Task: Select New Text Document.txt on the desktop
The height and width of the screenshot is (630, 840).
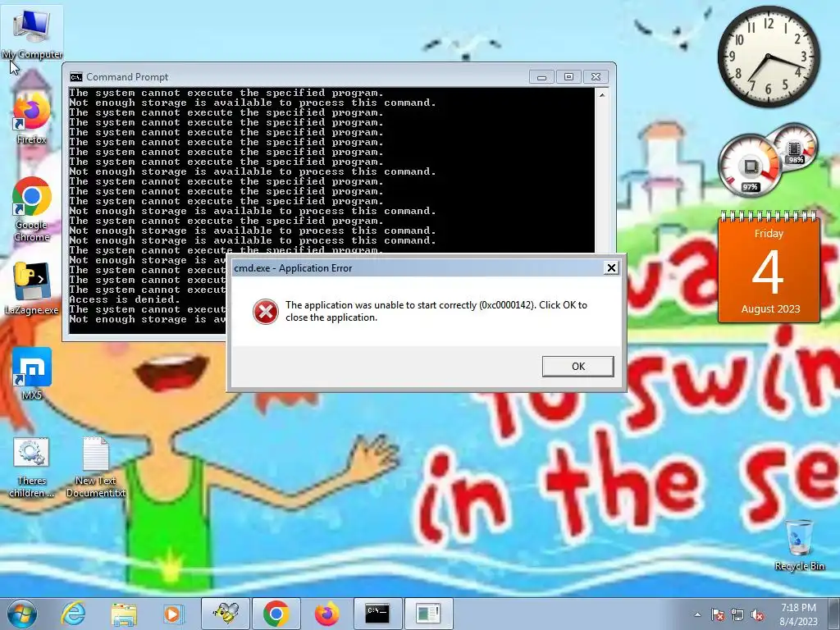Action: click(x=96, y=468)
